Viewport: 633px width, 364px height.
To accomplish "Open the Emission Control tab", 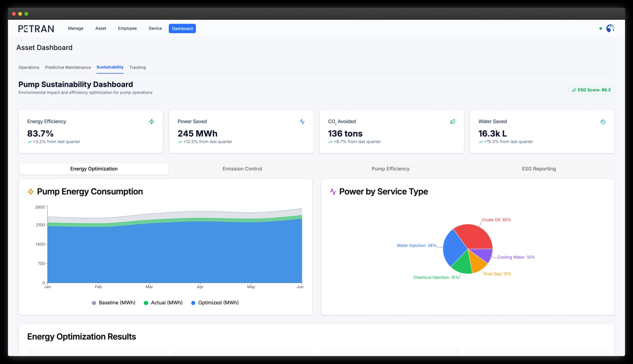I will [x=242, y=169].
